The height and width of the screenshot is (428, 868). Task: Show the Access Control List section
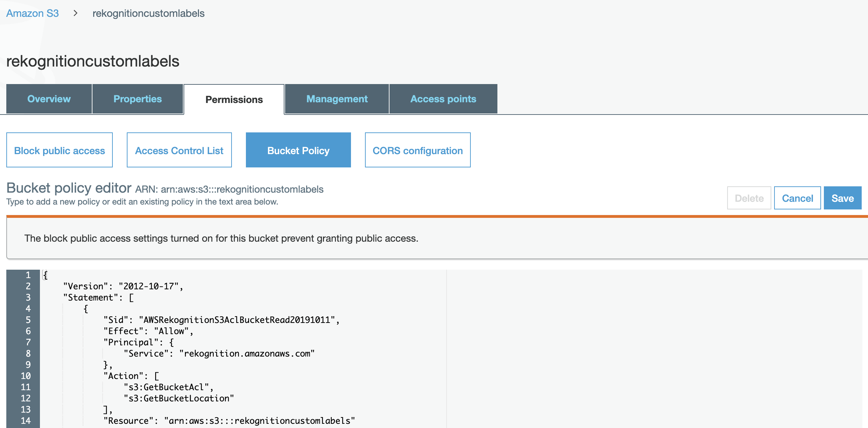(x=179, y=150)
